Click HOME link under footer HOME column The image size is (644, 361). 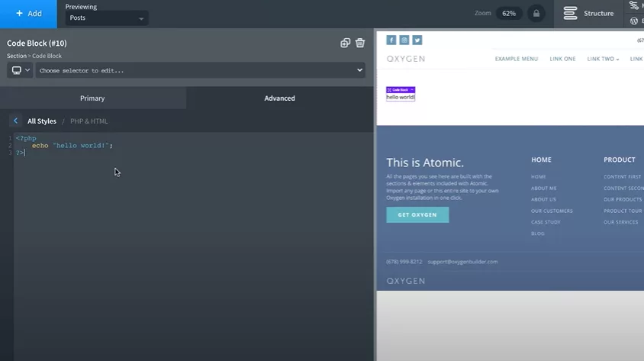pos(539,176)
